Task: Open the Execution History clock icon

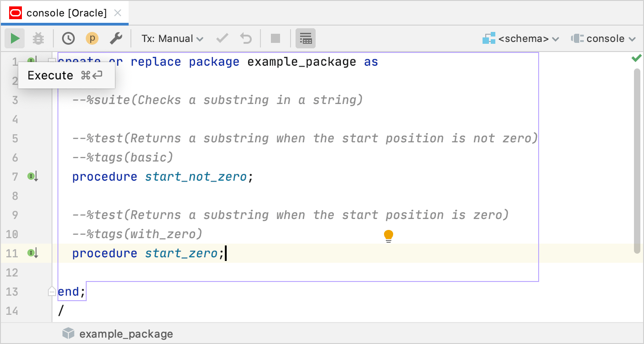Action: pos(68,38)
